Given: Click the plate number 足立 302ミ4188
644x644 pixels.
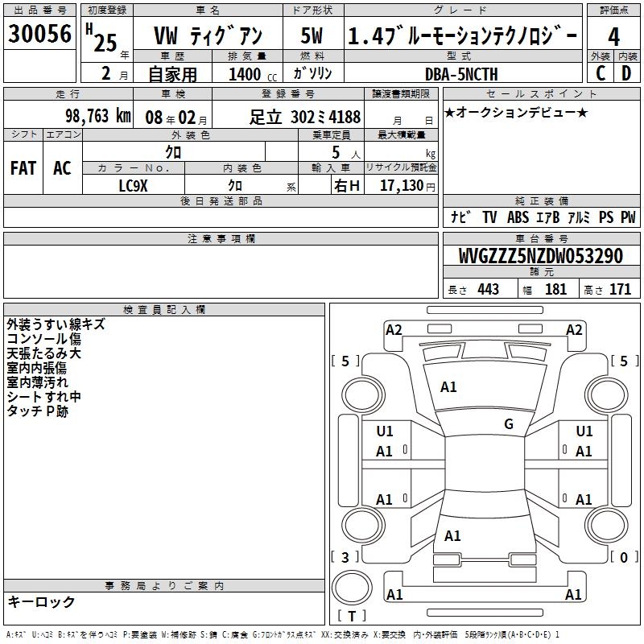Looking at the screenshot, I should [x=305, y=117].
